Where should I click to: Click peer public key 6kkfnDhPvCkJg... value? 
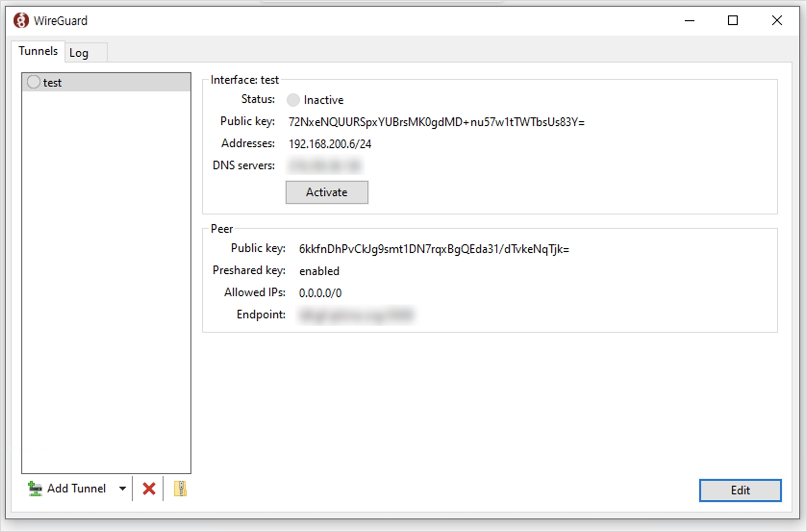(x=434, y=249)
